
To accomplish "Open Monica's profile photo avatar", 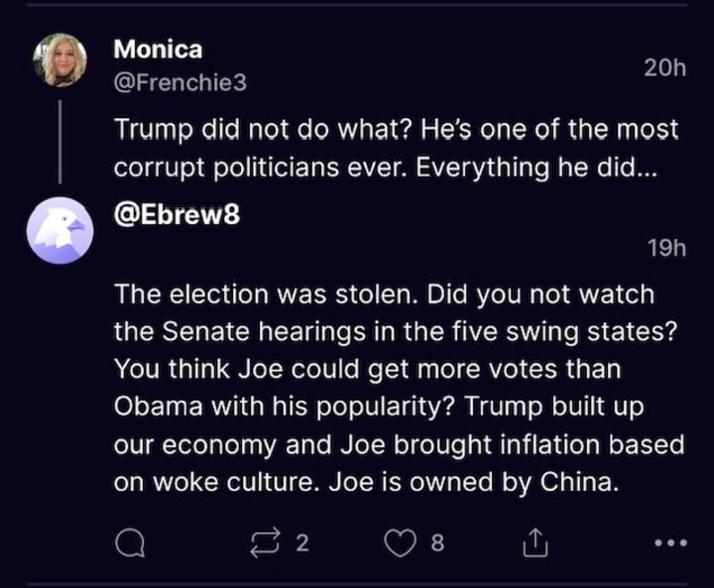I will (x=60, y=60).
